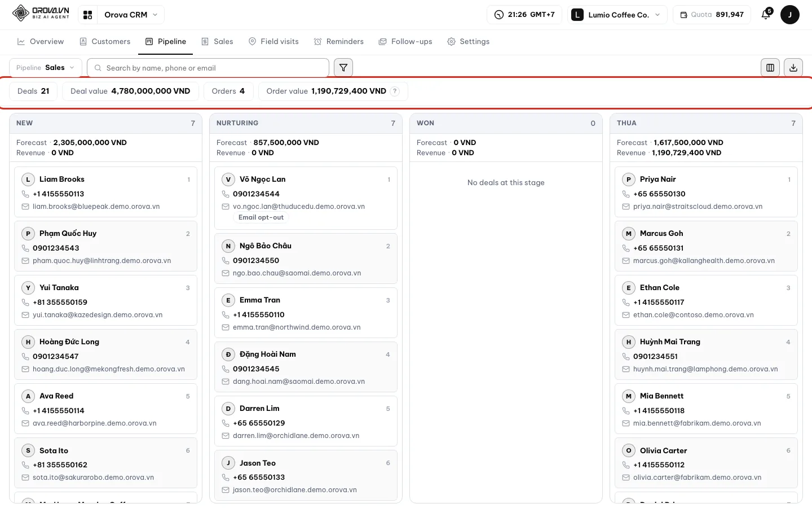812x508 pixels.
Task: Open the column layout view button
Action: pos(770,68)
